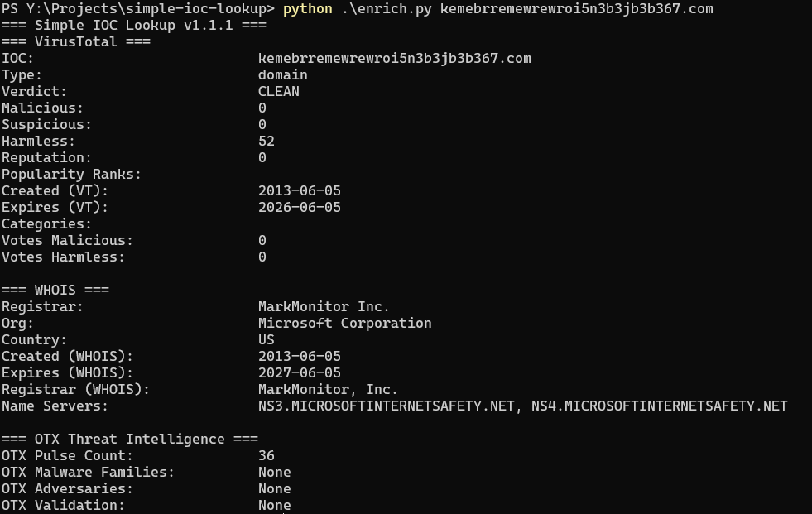Click the OTX Threat Intelligence header
Screen dimensions: 812x514
click(x=129, y=439)
